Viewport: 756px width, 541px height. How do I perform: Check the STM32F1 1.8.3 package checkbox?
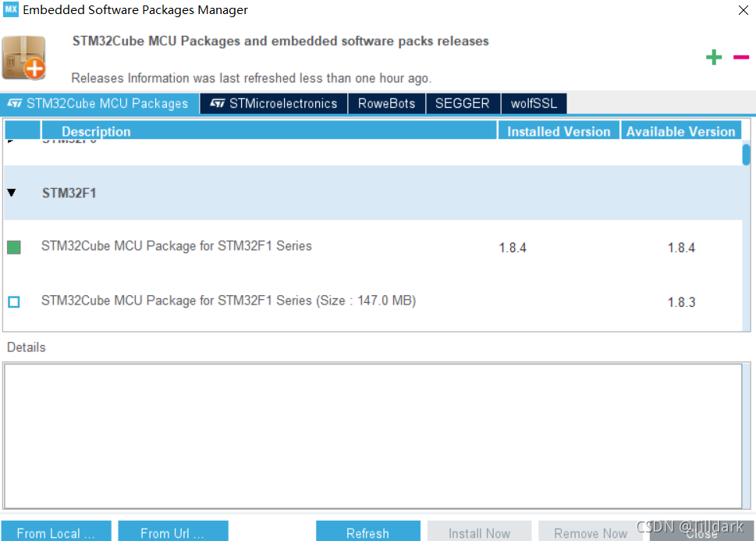pyautogui.click(x=14, y=301)
